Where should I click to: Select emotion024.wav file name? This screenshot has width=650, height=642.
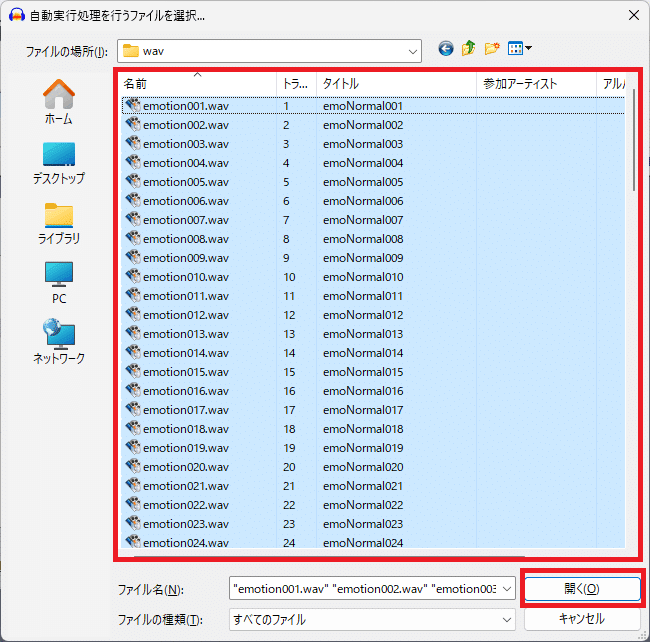pyautogui.click(x=186, y=543)
